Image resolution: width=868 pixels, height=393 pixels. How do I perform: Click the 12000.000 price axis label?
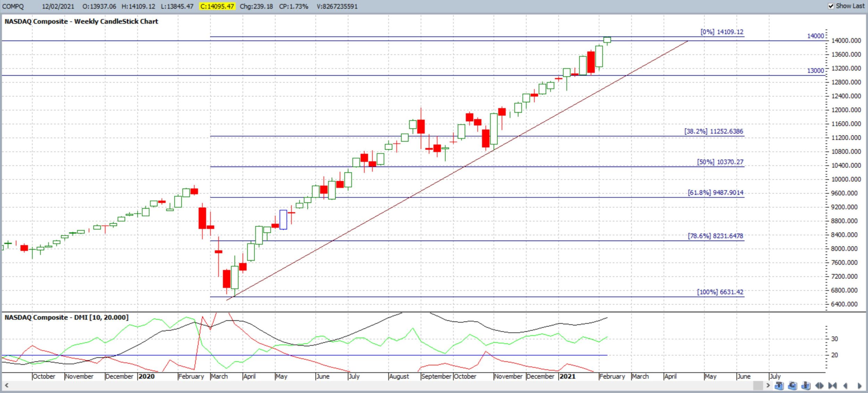coord(846,110)
